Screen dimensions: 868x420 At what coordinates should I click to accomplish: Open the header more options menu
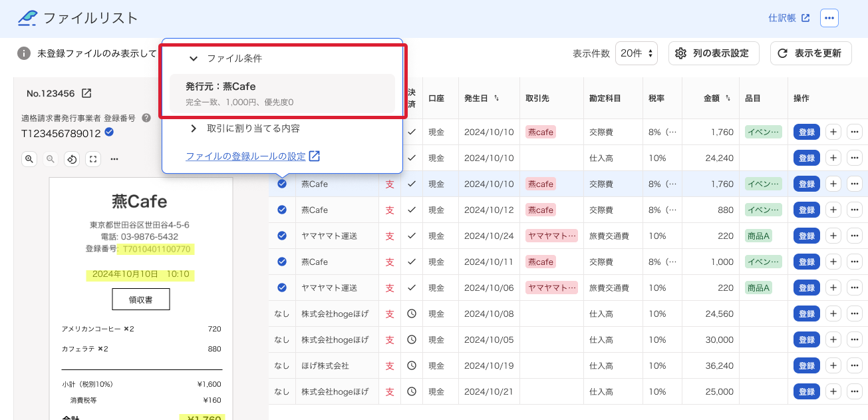[x=829, y=18]
